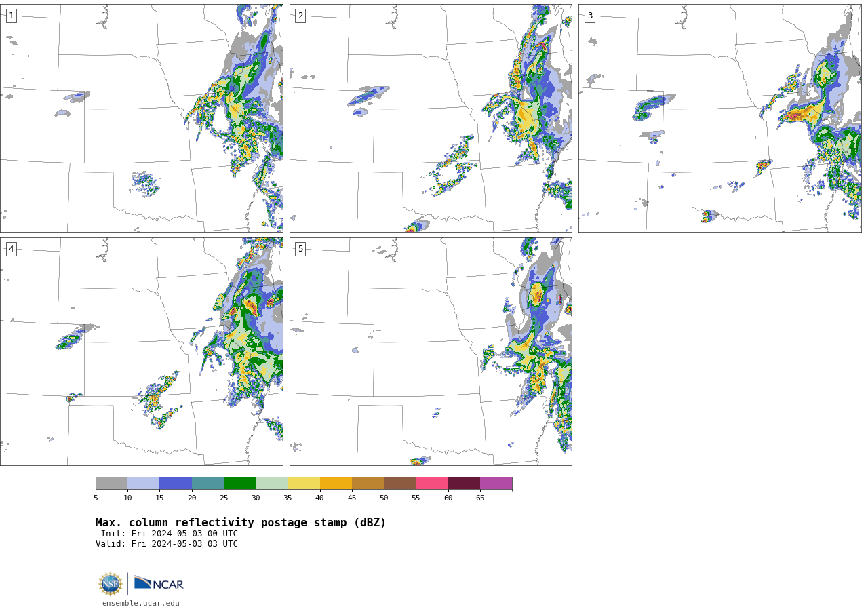Screen dimensions: 868x611
Task: Open ensemble member 5 reflectivity map
Action: [431, 351]
